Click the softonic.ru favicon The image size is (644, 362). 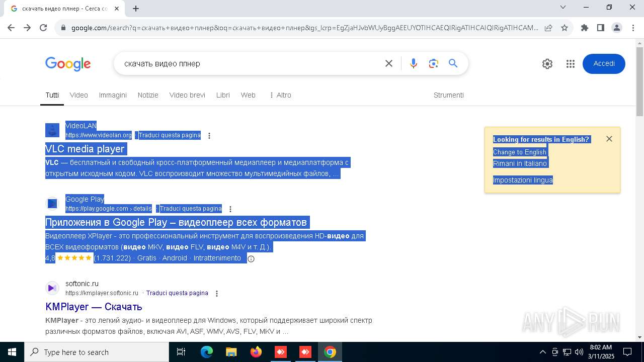pos(52,288)
